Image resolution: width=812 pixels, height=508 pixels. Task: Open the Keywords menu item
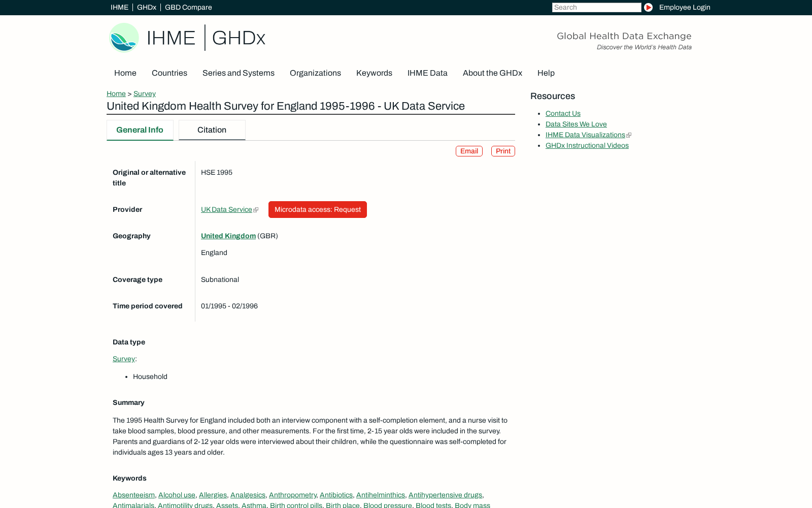point(374,73)
